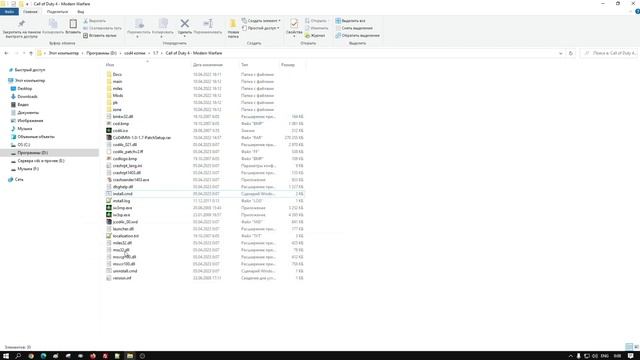The width and height of the screenshot is (640, 360).
Task: Switch to the Поделиться ribbon tab
Action: click(x=58, y=12)
